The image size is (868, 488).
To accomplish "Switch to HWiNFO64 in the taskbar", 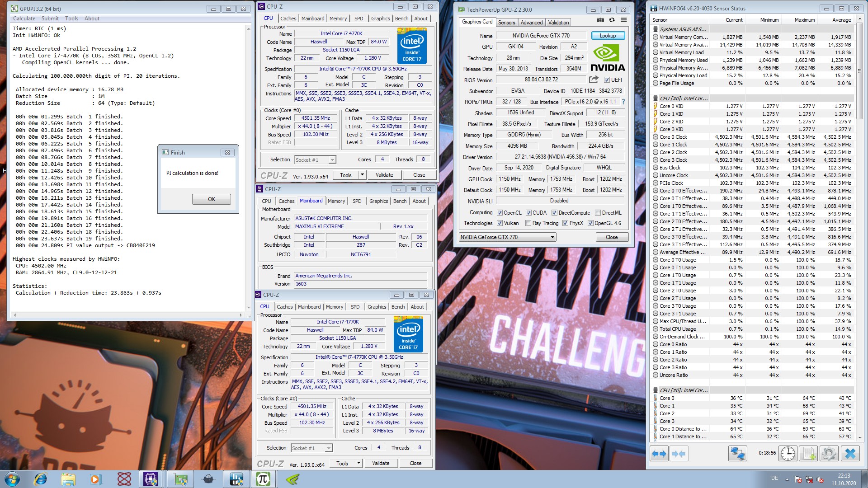I will click(x=236, y=479).
